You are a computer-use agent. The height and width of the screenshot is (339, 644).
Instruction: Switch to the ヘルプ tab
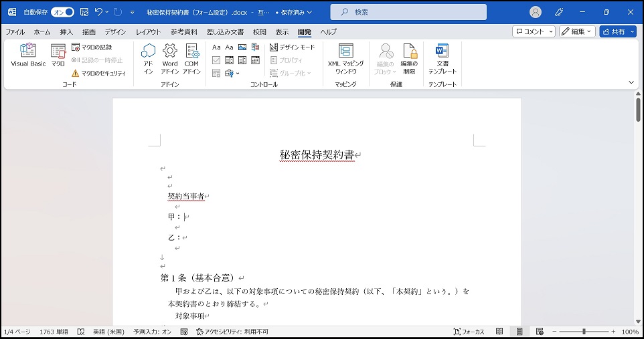tap(328, 31)
